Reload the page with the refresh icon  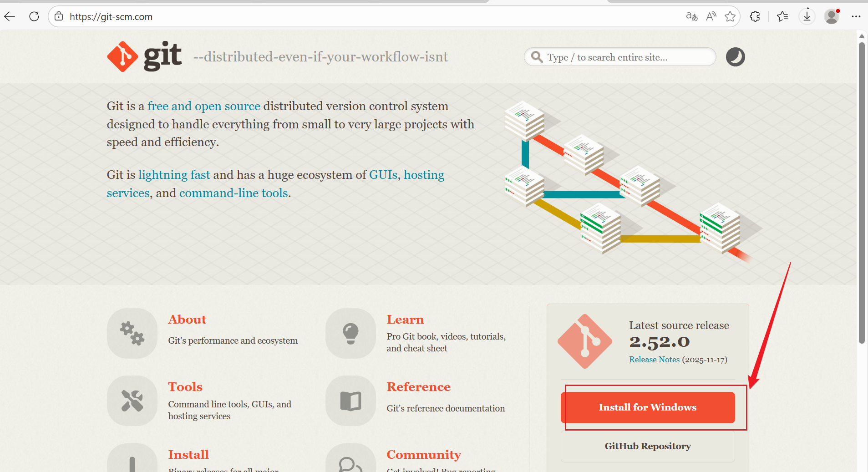point(34,17)
